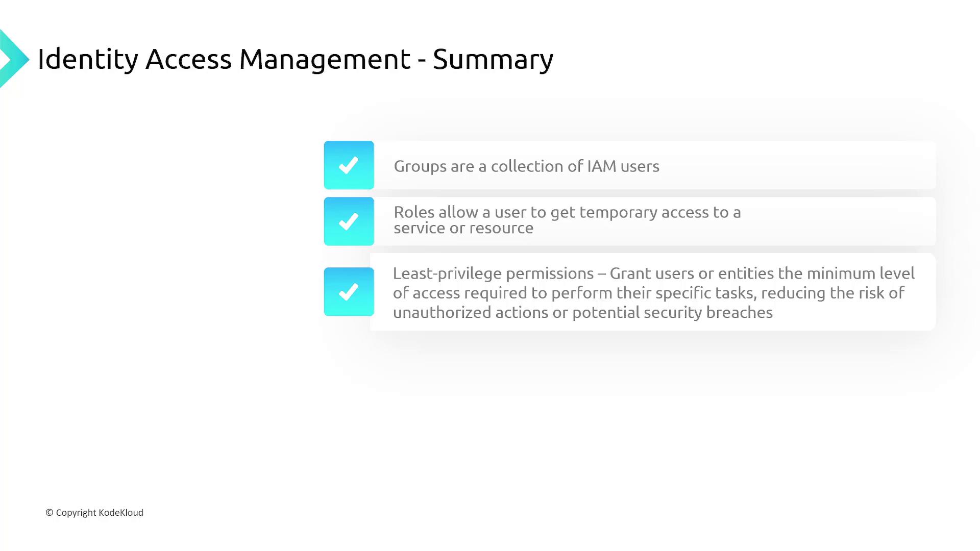Click the checkmark icon beside the Roles statement
The width and height of the screenshot is (980, 551).
point(349,221)
